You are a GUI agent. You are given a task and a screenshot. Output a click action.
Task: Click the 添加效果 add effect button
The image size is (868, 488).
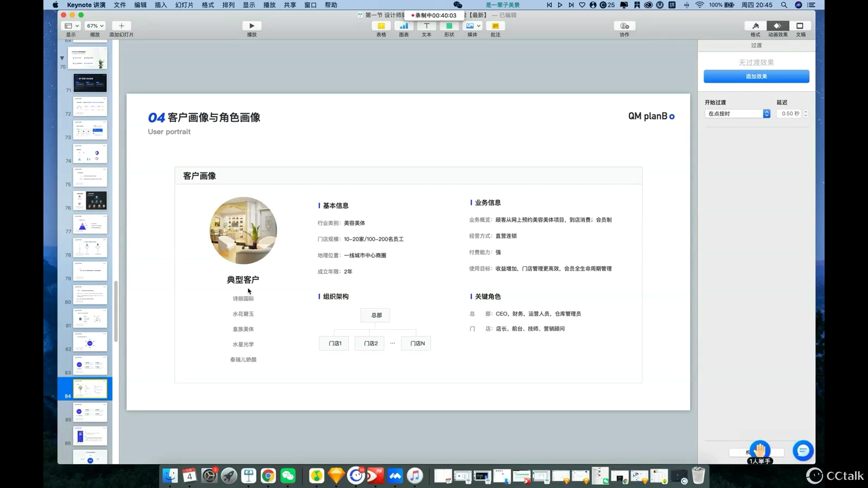point(756,76)
